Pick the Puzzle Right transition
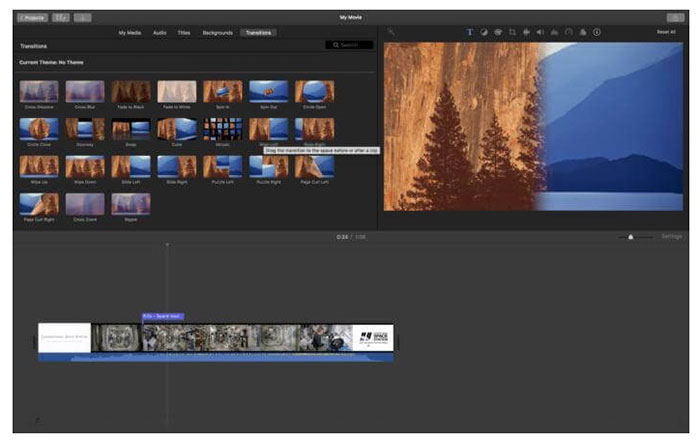 click(269, 166)
